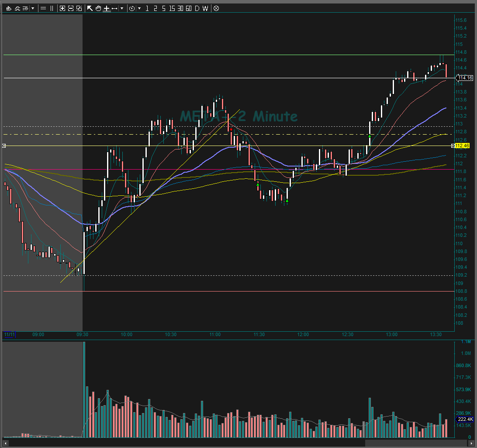This screenshot has height=448, width=477.
Task: Expand the dropdown next to studies icons
Action: [x=33, y=8]
